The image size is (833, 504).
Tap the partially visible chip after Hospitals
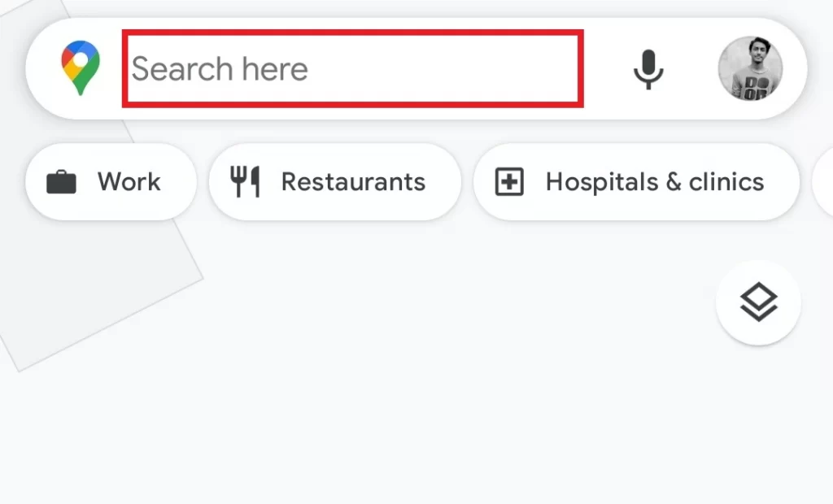tap(823, 181)
